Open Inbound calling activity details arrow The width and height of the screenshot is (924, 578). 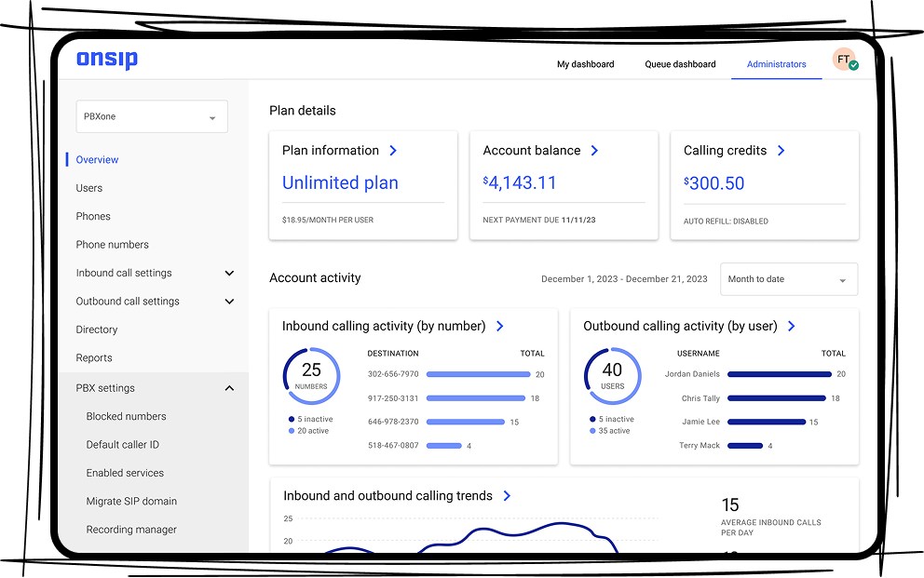coord(500,327)
